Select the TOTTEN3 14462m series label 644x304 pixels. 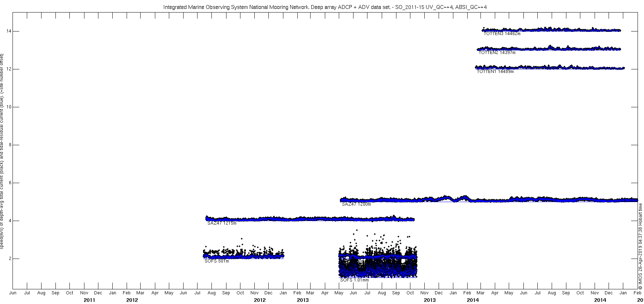502,34
